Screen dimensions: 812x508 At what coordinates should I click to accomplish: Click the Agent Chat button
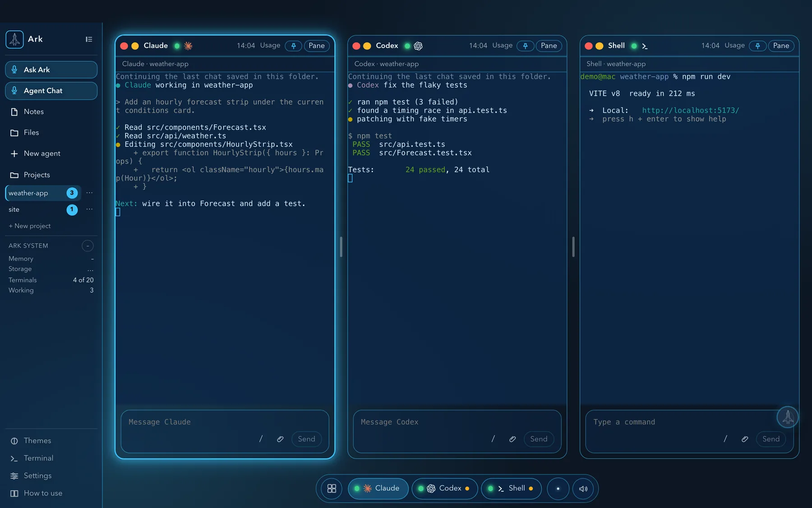coord(51,91)
